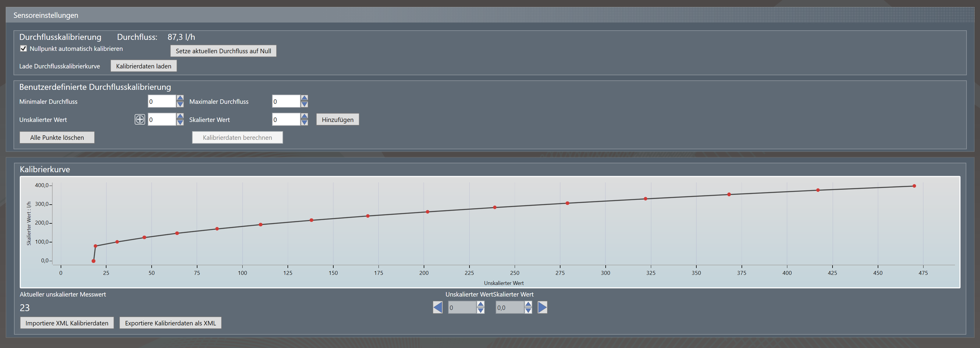Click the Skalierter Wert input field
Image resolution: width=980 pixels, height=348 pixels.
pyautogui.click(x=286, y=120)
